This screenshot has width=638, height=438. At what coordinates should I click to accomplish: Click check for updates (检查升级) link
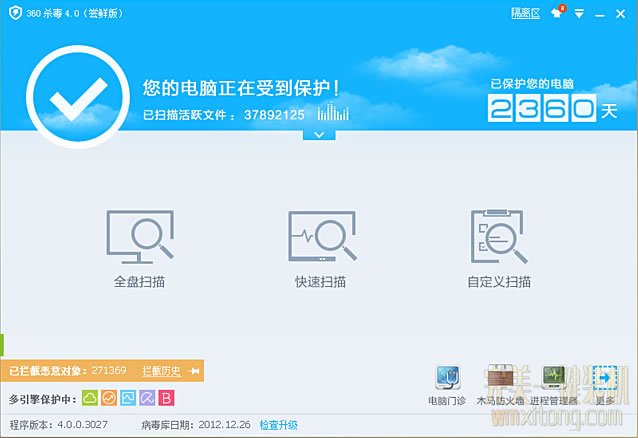coord(278,425)
